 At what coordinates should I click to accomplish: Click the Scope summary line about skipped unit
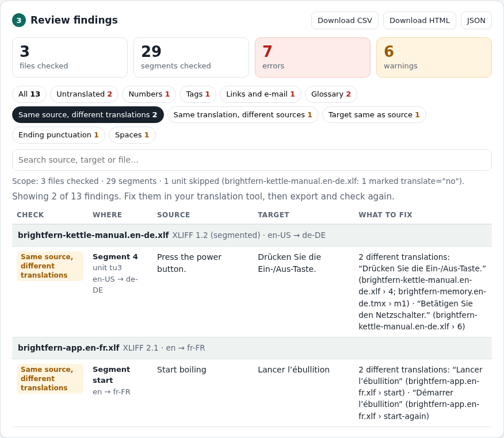coord(238,181)
